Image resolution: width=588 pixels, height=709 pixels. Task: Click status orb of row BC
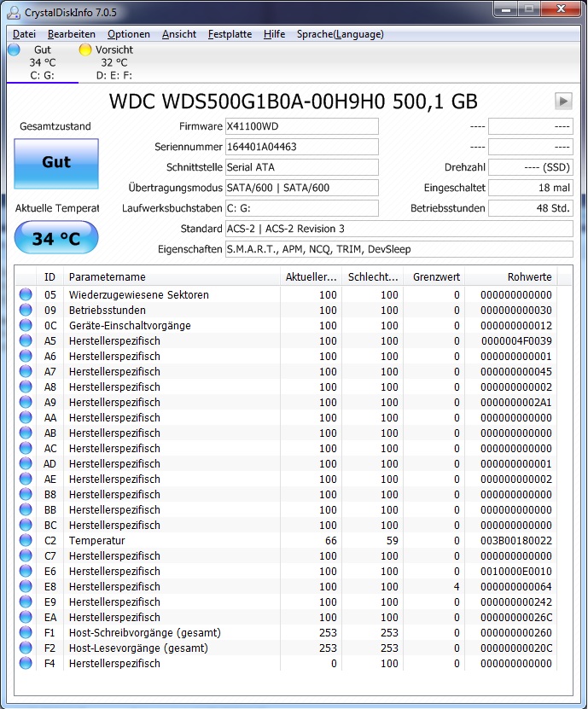(26, 525)
